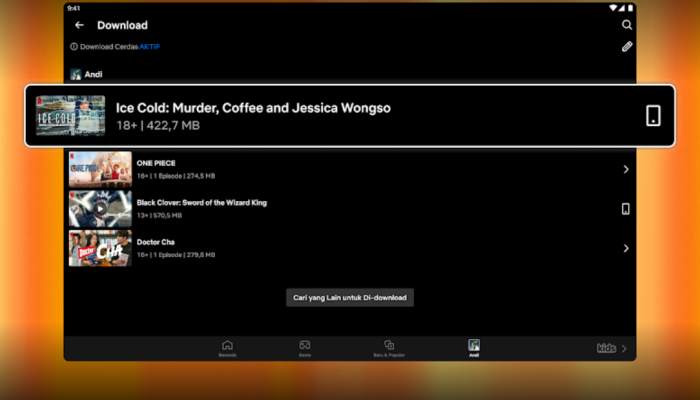
Task: Switch to the Beranda home tab
Action: (227, 348)
